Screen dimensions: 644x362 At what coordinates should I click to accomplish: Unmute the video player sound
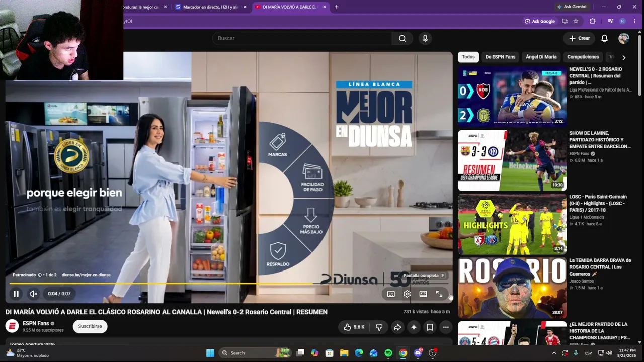(33, 294)
